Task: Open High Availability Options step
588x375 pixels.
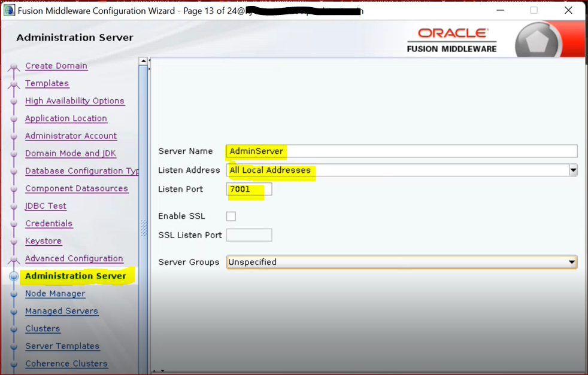Action: click(x=75, y=100)
